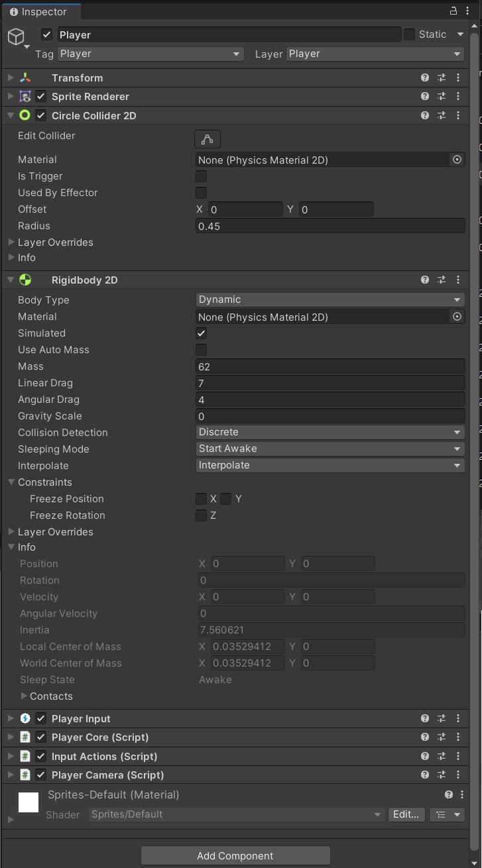Click the Rigidbody 2D component icon
Viewport: 482px width, 868px height.
point(25,280)
